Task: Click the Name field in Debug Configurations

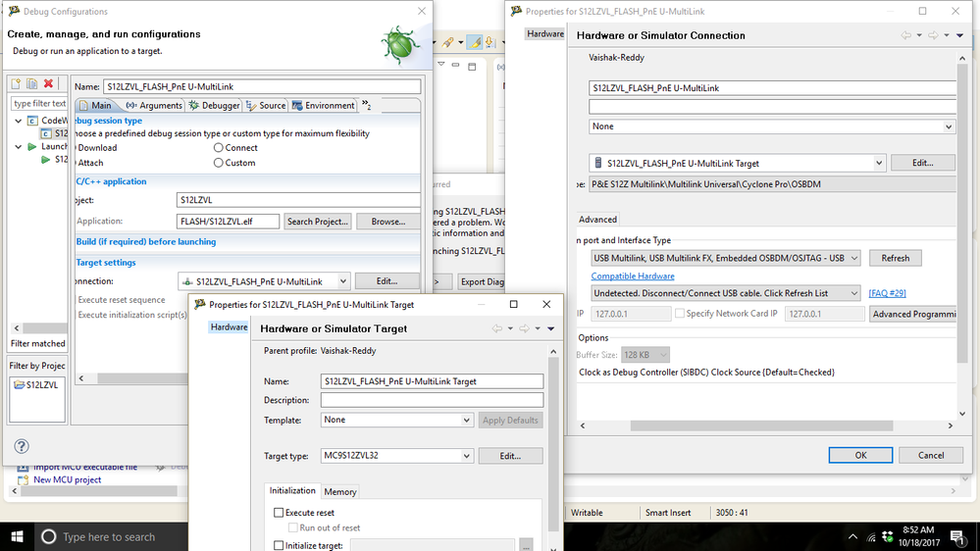Action: pyautogui.click(x=262, y=87)
